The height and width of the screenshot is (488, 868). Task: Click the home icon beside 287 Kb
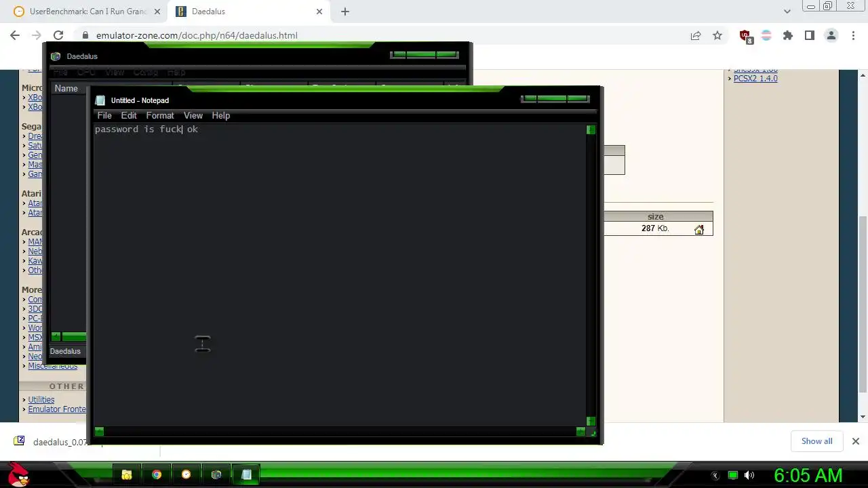click(699, 230)
